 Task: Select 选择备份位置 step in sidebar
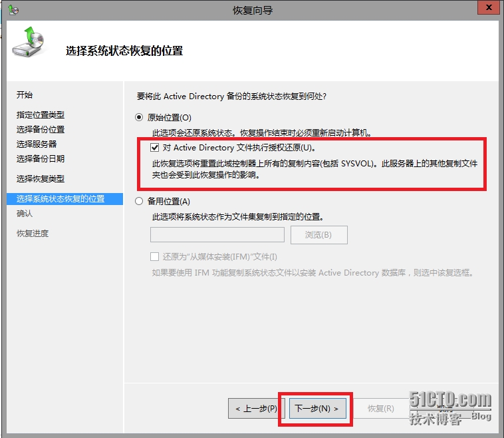point(41,129)
